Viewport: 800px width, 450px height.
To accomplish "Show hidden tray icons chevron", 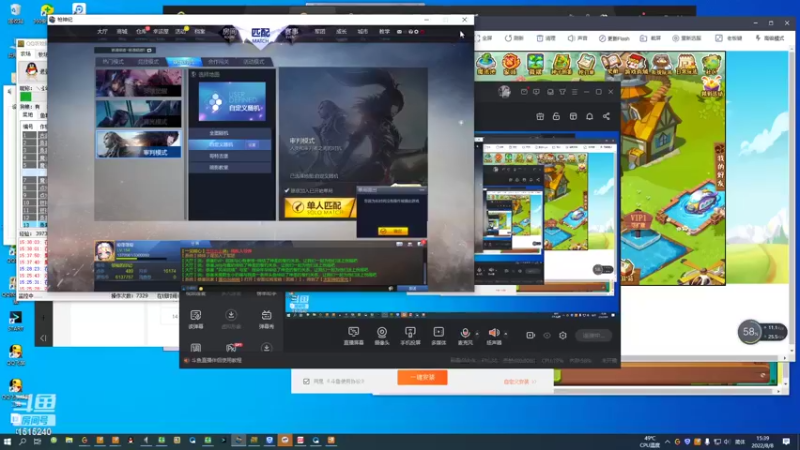I will 667,441.
